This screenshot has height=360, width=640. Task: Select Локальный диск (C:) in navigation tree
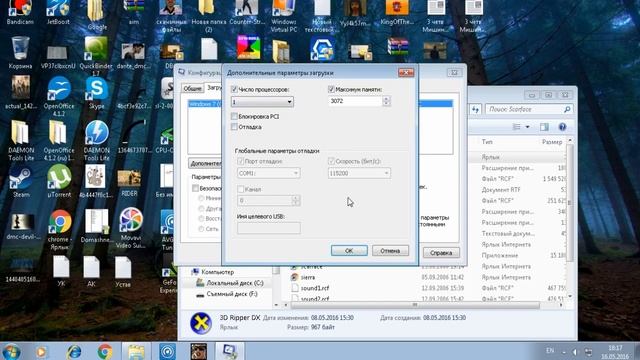point(235,283)
